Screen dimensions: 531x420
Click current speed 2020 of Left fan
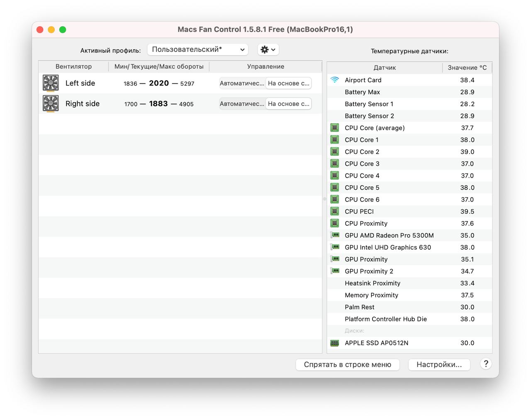[159, 83]
